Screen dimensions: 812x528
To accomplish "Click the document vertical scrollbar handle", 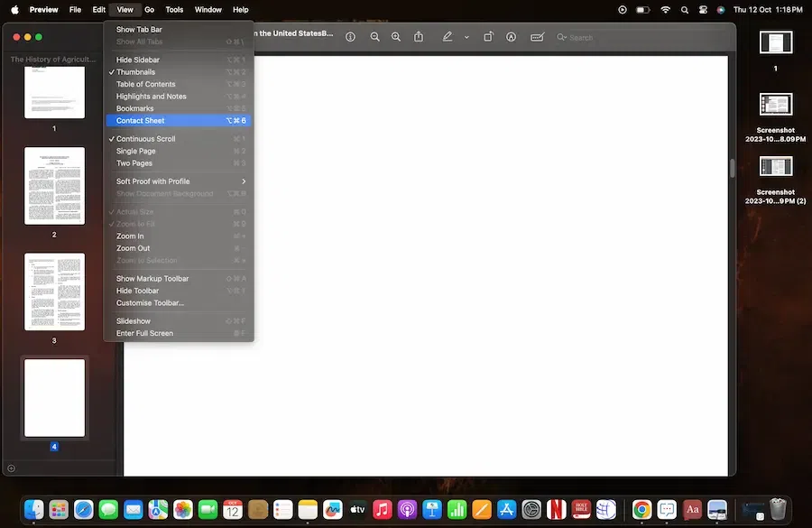I will tap(733, 169).
